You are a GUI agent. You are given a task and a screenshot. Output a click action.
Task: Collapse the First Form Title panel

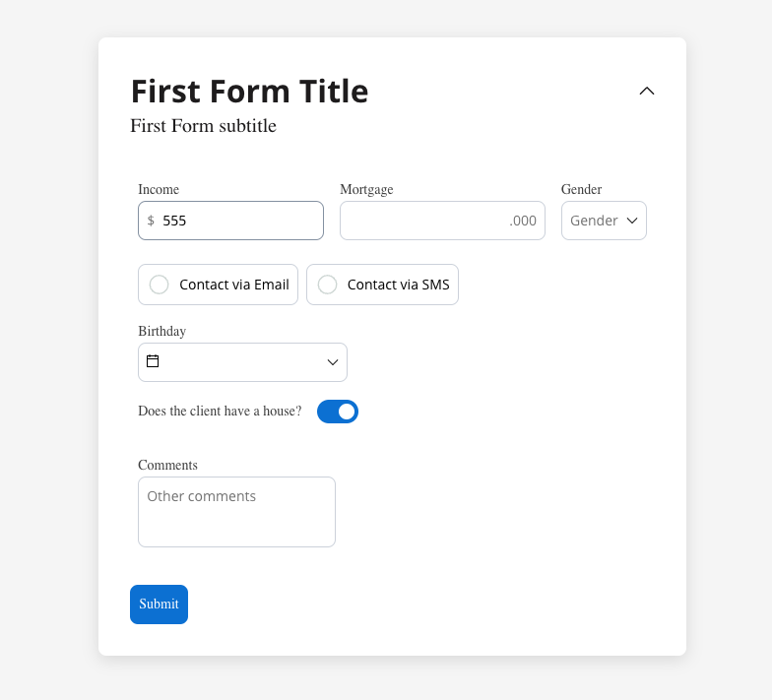[646, 91]
